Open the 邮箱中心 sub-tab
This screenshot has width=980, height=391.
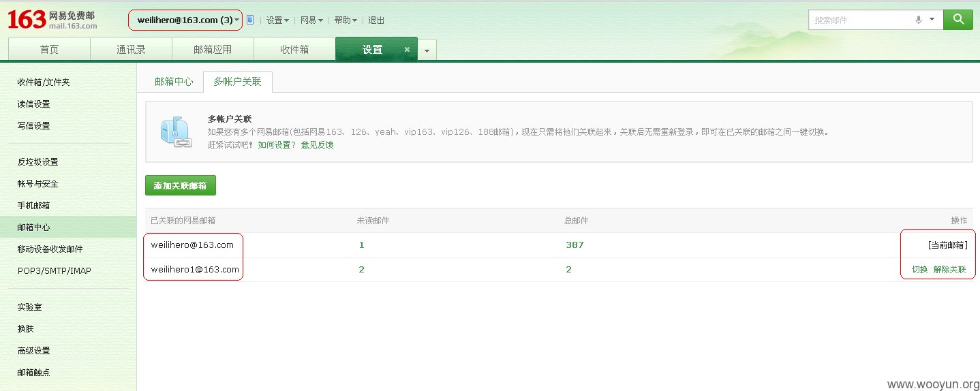[x=174, y=81]
